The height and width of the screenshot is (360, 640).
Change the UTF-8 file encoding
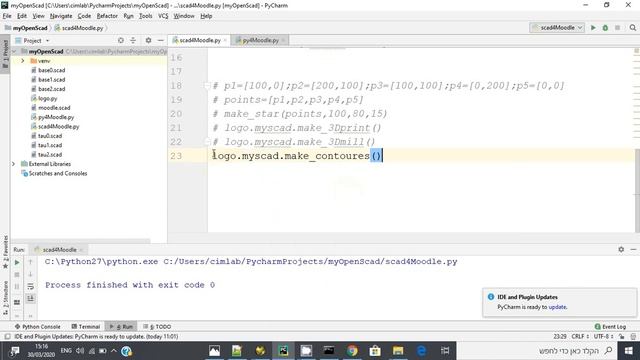603,337
